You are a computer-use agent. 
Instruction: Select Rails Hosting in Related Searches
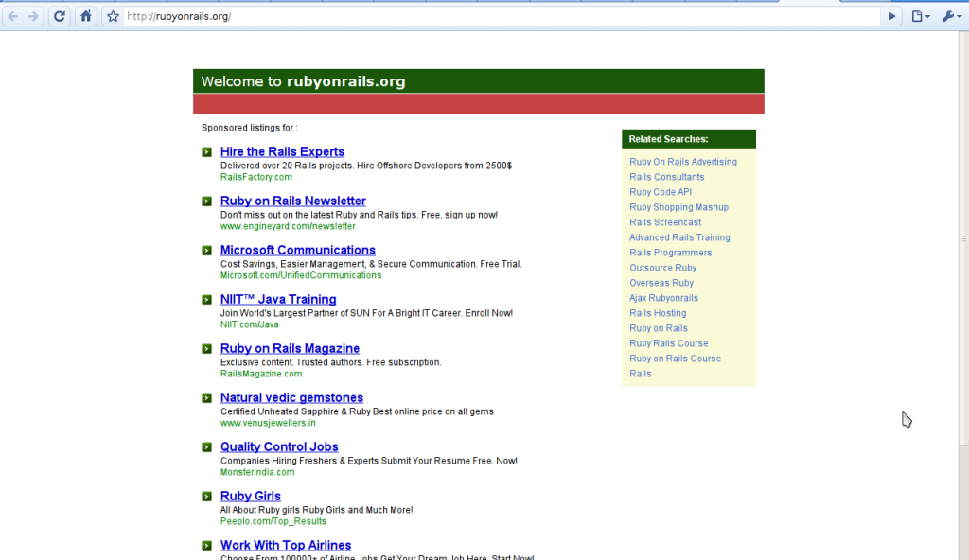658,313
